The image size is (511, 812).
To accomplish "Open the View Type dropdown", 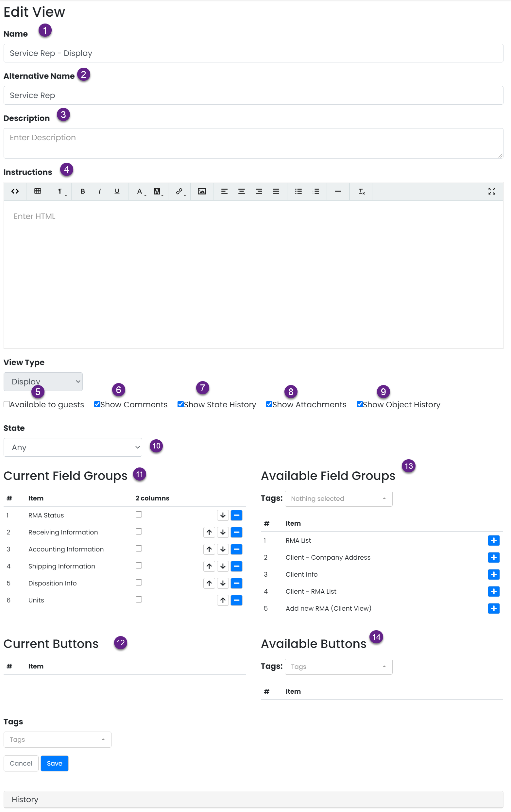I will coord(43,381).
